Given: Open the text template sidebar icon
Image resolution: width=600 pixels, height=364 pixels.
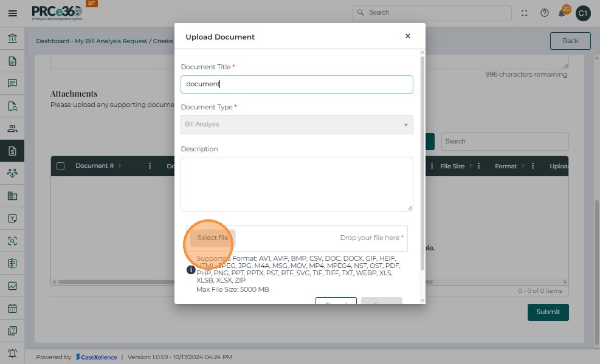Looking at the screenshot, I should pos(12,218).
